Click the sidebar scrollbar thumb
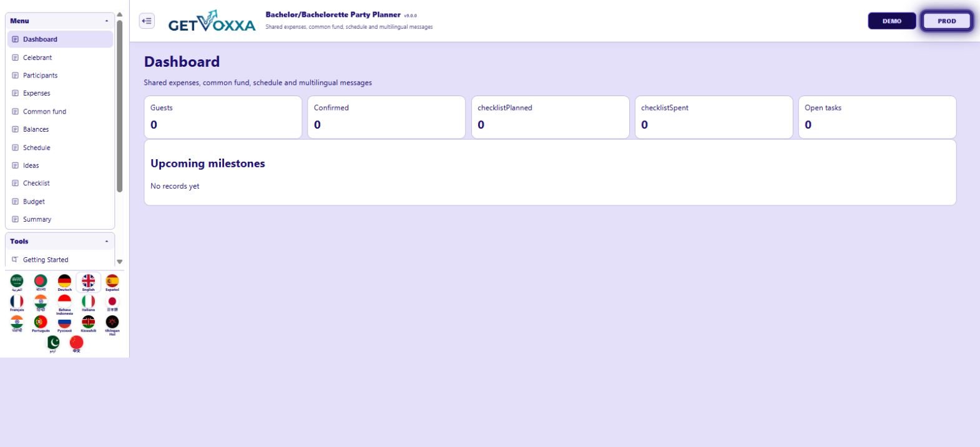 click(120, 106)
